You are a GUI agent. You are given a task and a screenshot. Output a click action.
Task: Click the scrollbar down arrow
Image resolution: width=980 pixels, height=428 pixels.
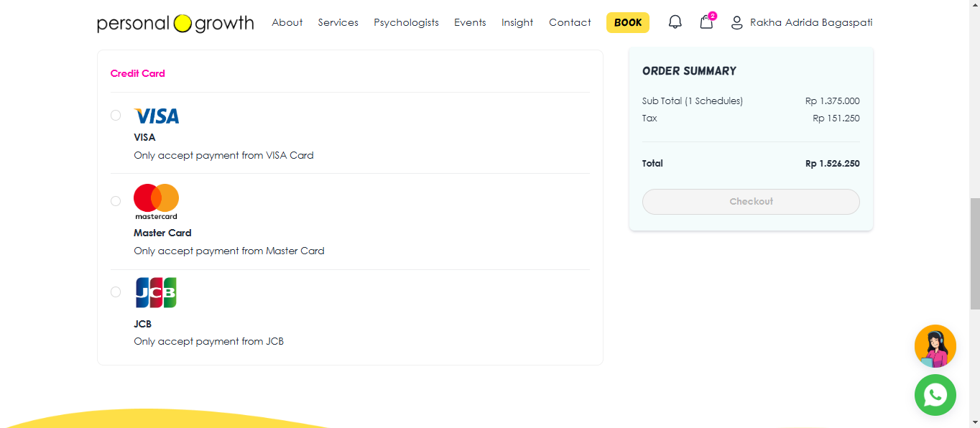pos(974,422)
